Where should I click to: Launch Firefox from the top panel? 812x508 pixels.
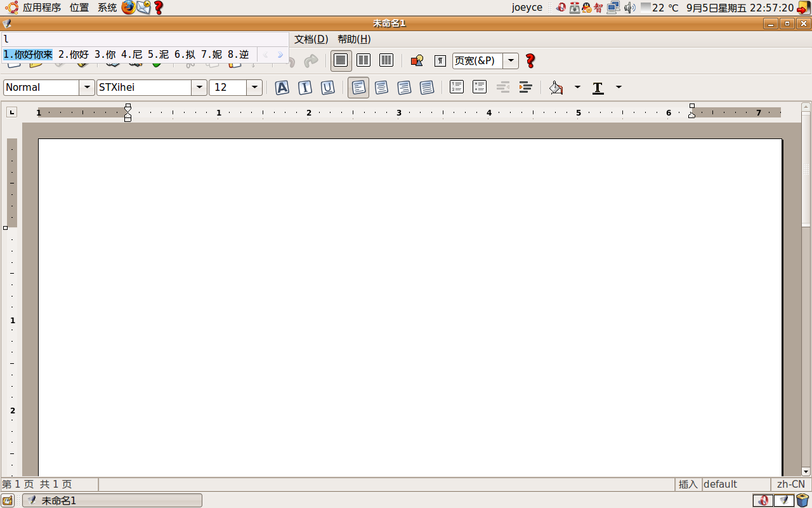coord(129,8)
